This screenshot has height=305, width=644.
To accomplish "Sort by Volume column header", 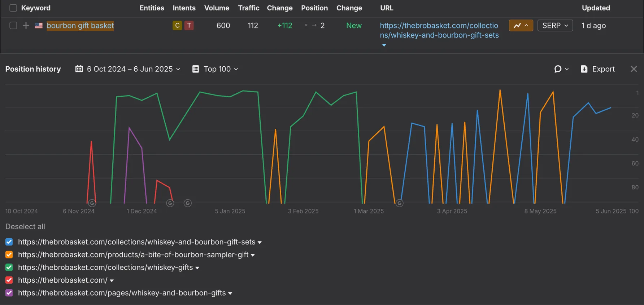I will point(217,8).
